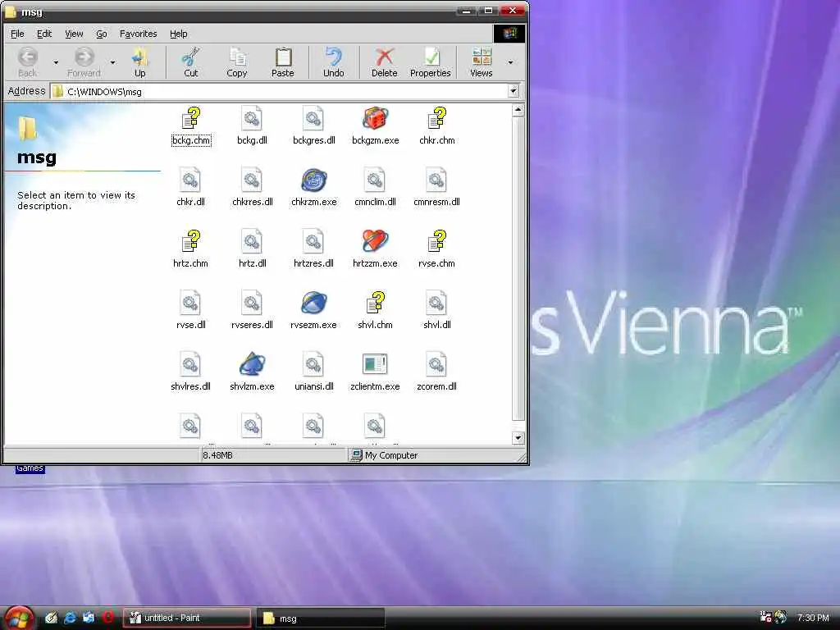Click the scrollbar up arrow
This screenshot has height=630, width=840.
(x=518, y=111)
